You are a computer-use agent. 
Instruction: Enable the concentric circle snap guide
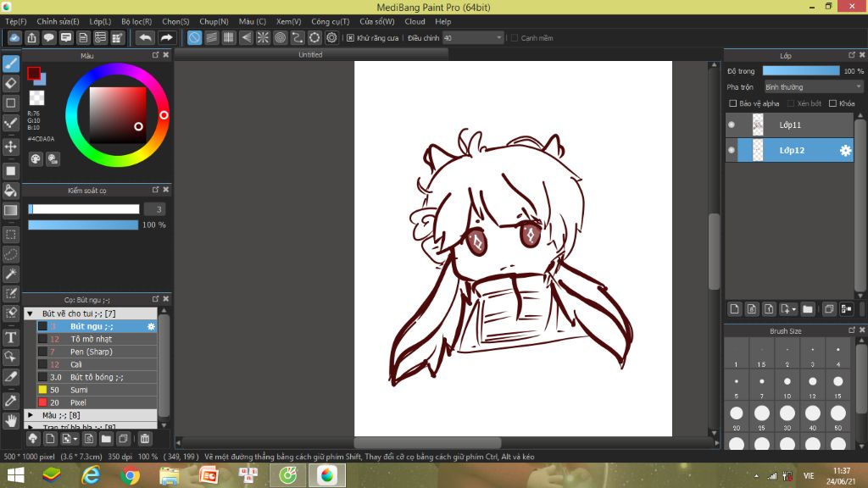pos(280,37)
